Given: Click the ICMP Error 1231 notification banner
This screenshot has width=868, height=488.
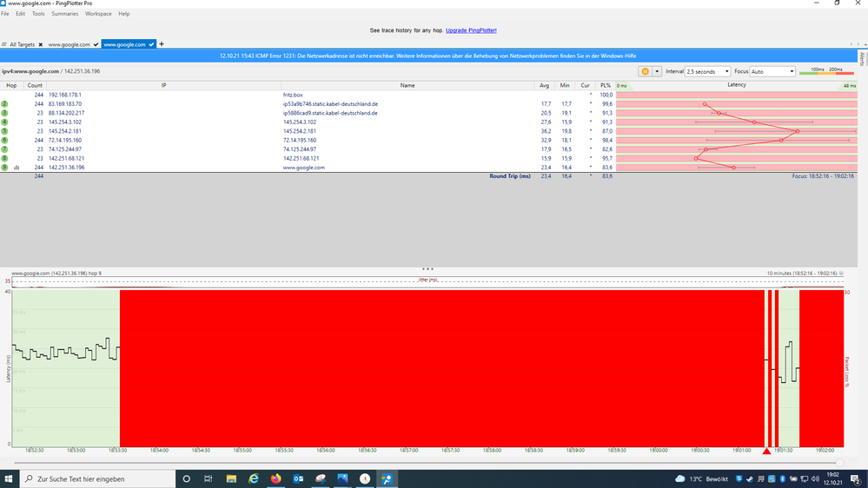Looking at the screenshot, I should click(427, 56).
